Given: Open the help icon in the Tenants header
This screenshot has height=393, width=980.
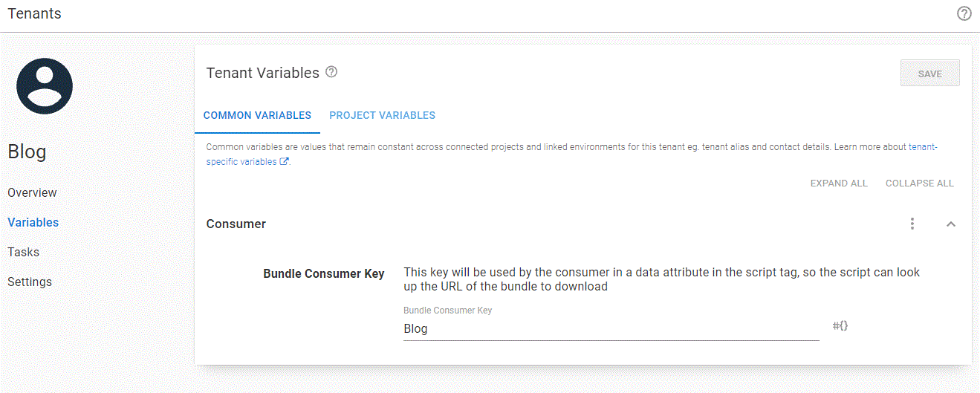Looking at the screenshot, I should (x=964, y=13).
